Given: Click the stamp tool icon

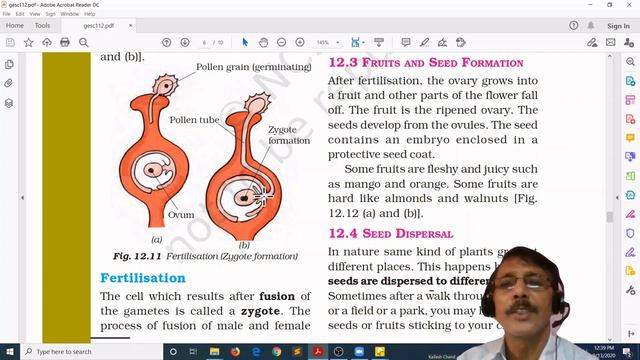Looking at the screenshot, I should [460, 42].
